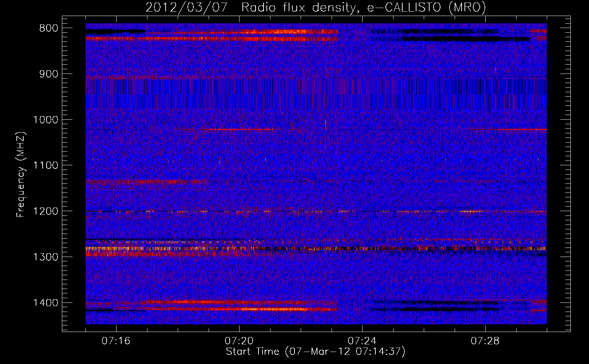Click the 07:28 time tick label

point(485,341)
